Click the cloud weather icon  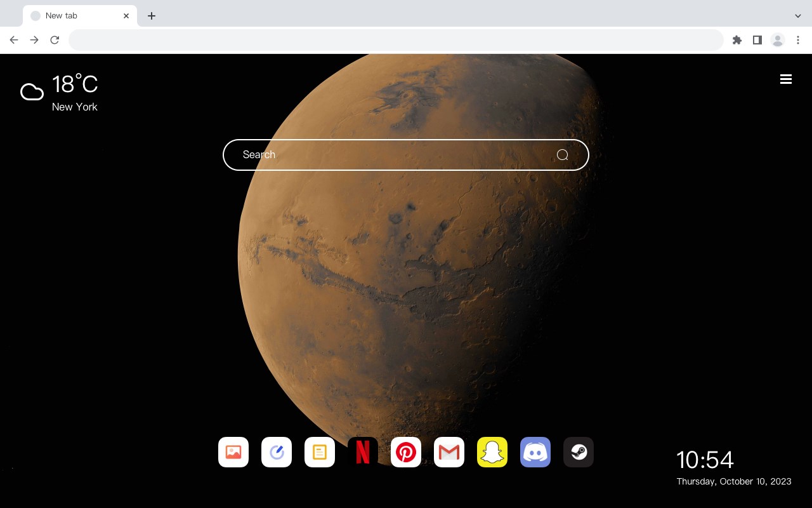32,92
